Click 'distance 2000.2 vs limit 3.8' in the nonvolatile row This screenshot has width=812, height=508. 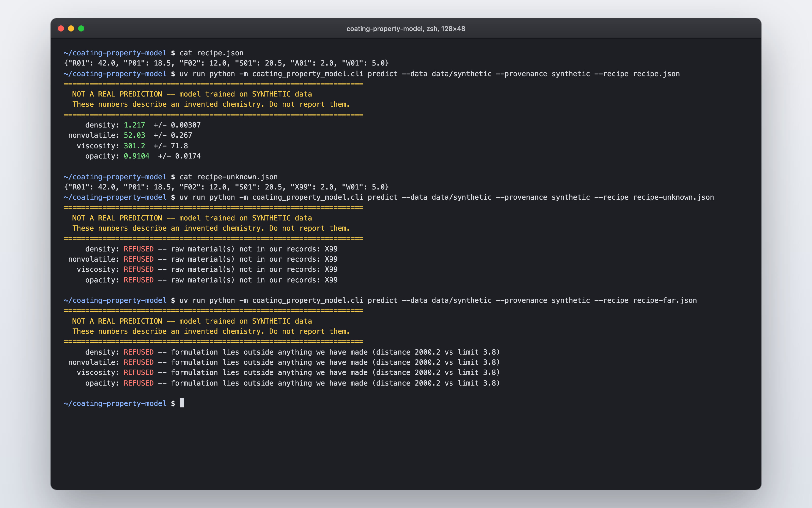pyautogui.click(x=436, y=362)
